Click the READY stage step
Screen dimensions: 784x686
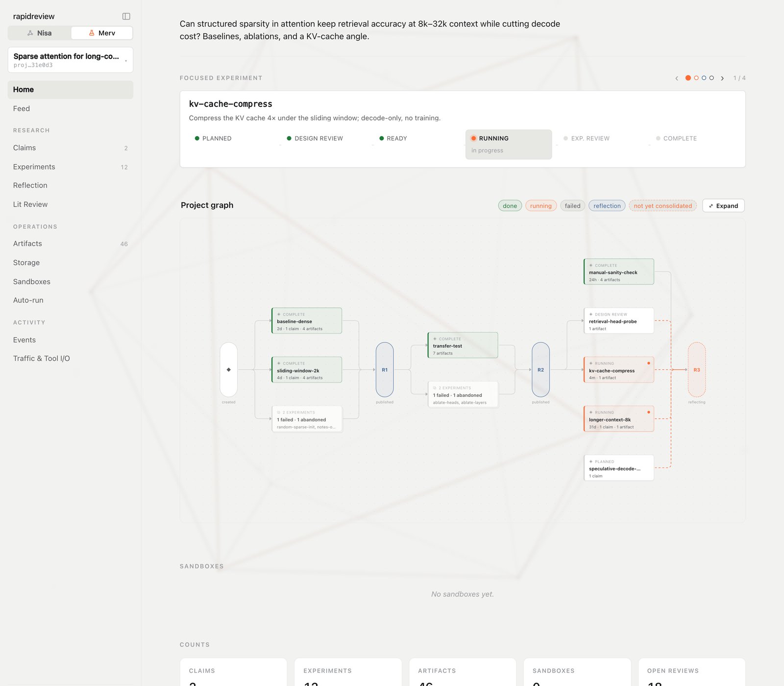pos(416,145)
